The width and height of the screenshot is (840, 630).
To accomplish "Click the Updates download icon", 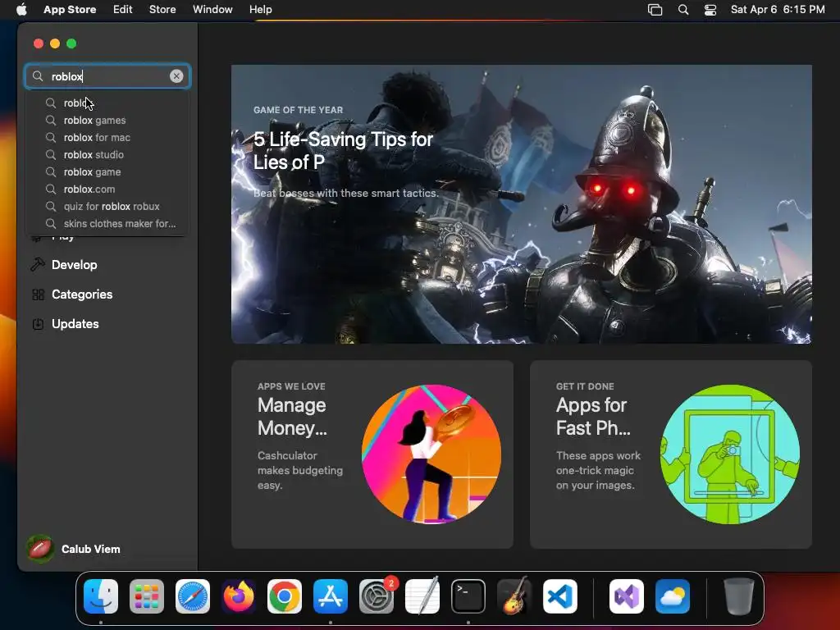I will click(x=38, y=324).
